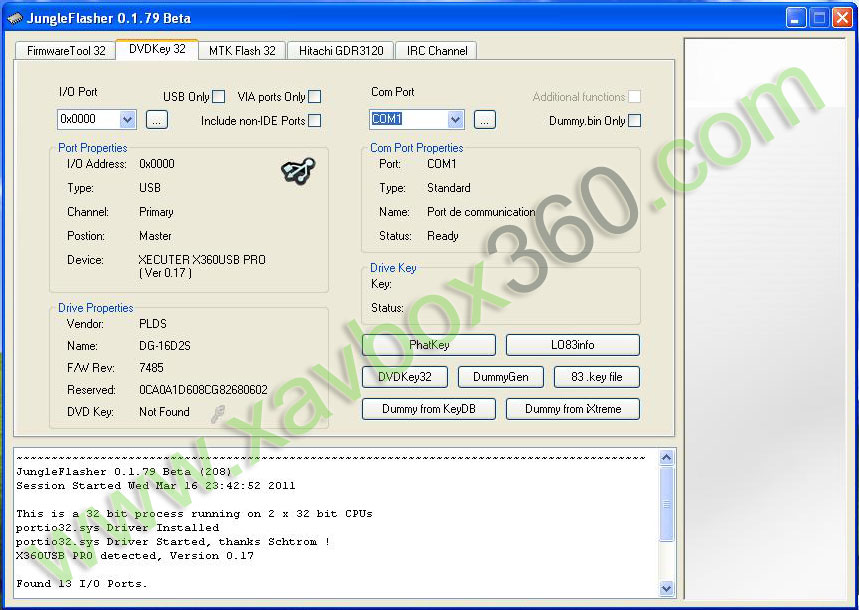859x610 pixels.
Task: Click the log line Session Started
Action: coord(156,486)
